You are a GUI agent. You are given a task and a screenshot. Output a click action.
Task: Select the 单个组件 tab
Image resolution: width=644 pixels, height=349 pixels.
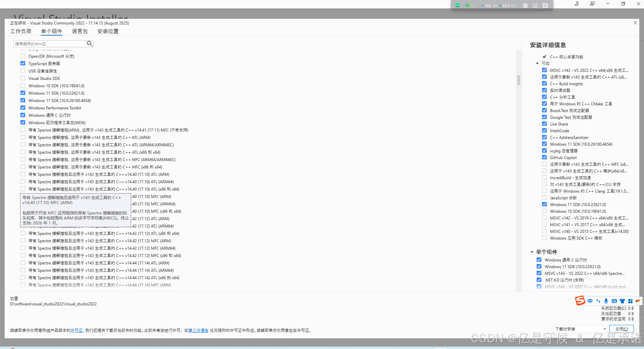[x=52, y=31]
